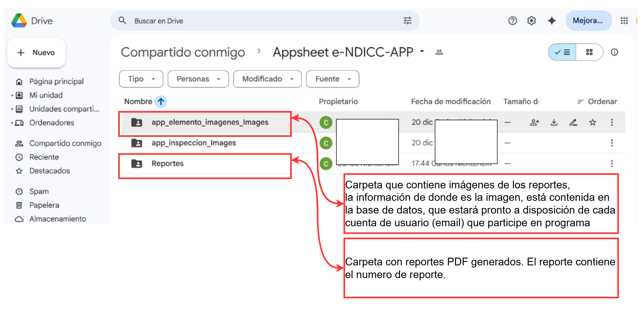Screen dimensions: 644x311
Task: Open the Google apps grid
Action: [624, 21]
